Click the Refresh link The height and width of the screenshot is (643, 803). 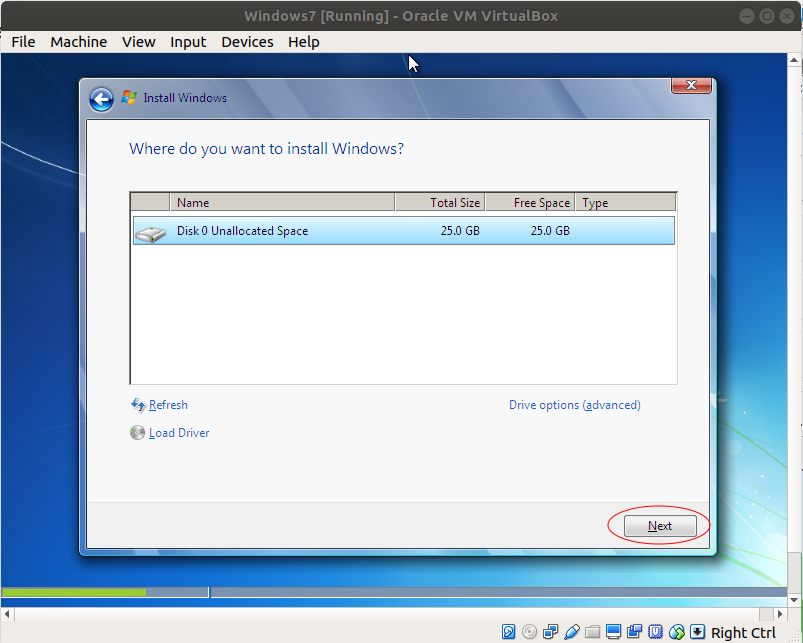click(x=168, y=405)
